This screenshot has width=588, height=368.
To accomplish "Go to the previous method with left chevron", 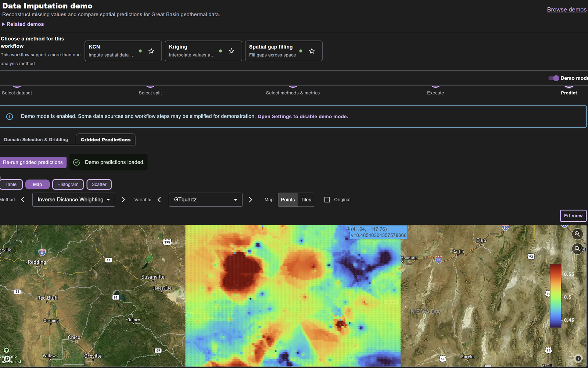I will tap(23, 200).
